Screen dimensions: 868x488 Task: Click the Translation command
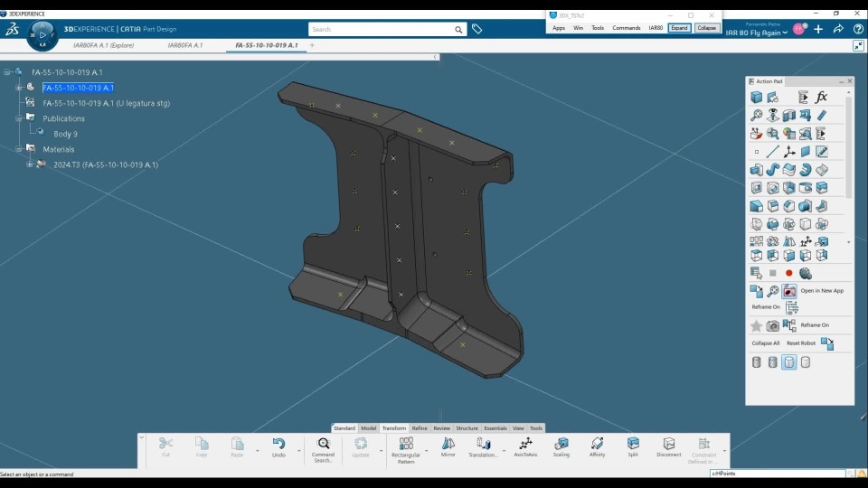point(483,447)
